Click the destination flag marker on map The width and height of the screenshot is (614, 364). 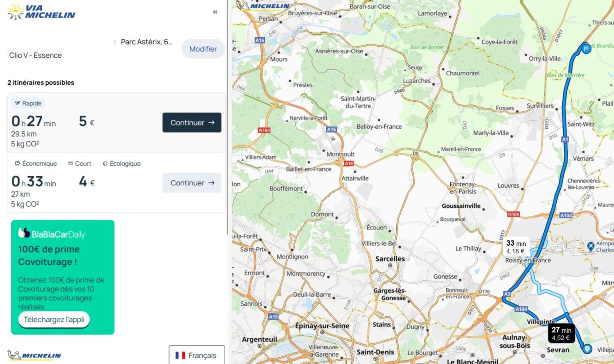(586, 49)
